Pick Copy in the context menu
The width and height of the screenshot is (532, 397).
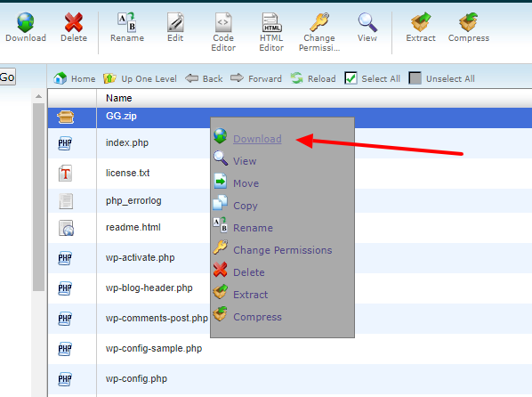tap(246, 206)
